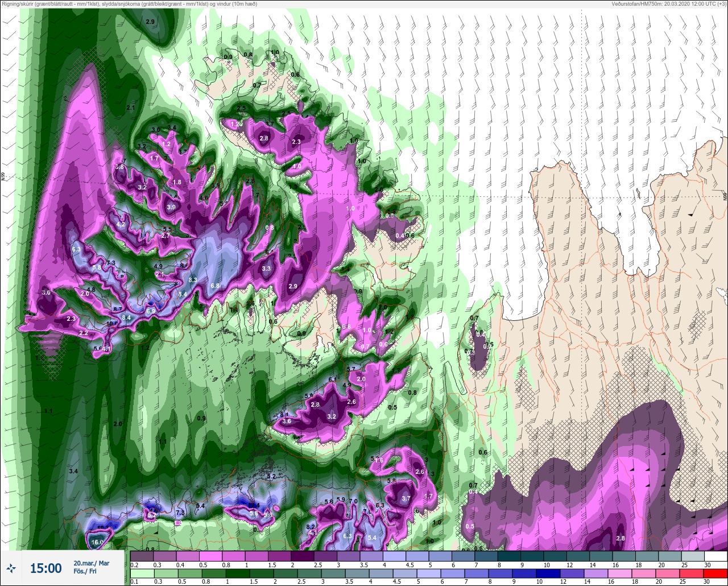Image resolution: width=728 pixels, height=586 pixels.
Task: Click the 3.6 precipitation value on the map
Action: pos(287,421)
